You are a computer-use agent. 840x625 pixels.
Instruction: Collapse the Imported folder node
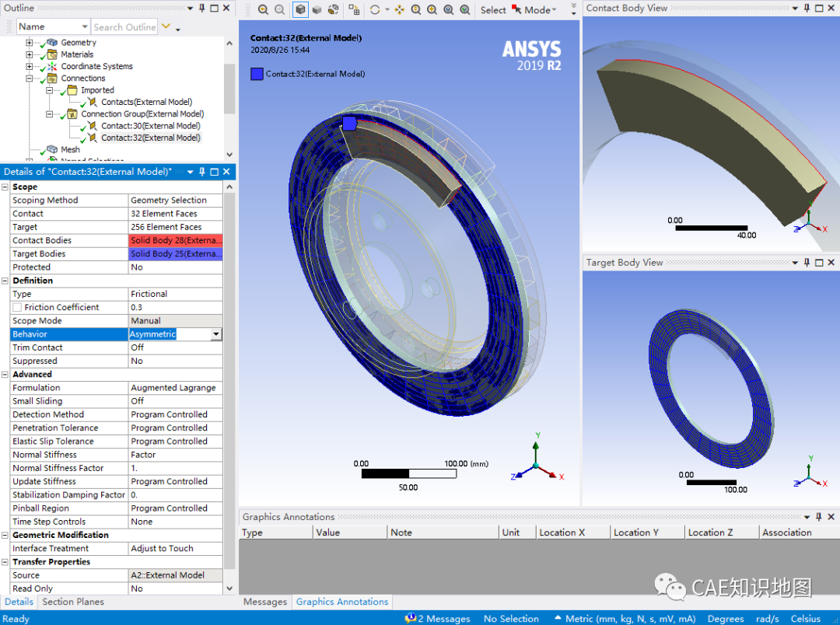(49, 90)
